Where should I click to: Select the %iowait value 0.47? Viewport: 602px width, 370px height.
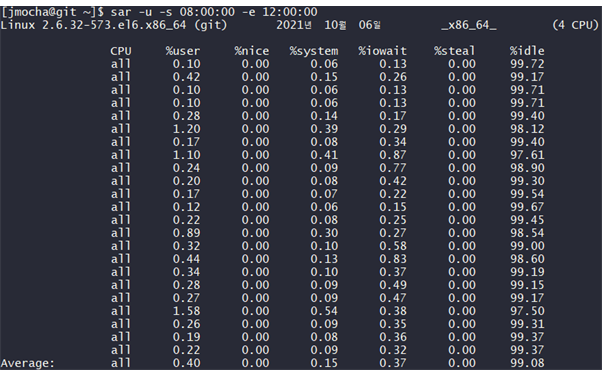(393, 298)
